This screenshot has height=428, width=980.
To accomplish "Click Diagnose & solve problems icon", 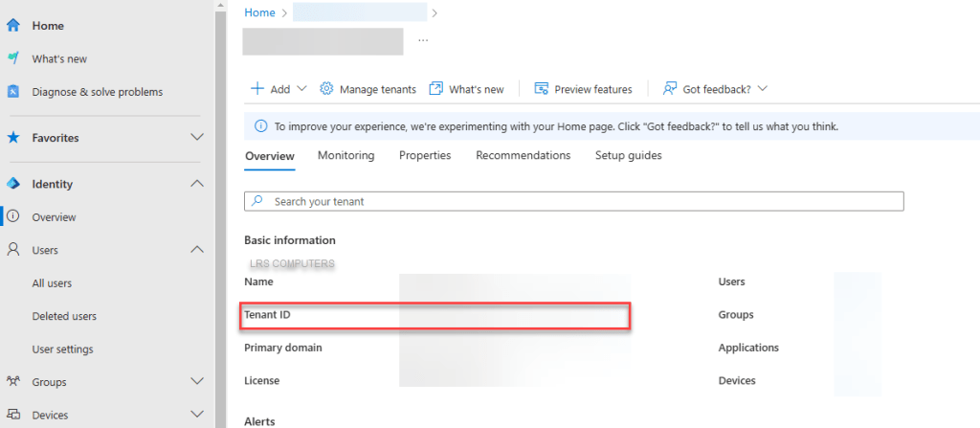I will [x=13, y=92].
